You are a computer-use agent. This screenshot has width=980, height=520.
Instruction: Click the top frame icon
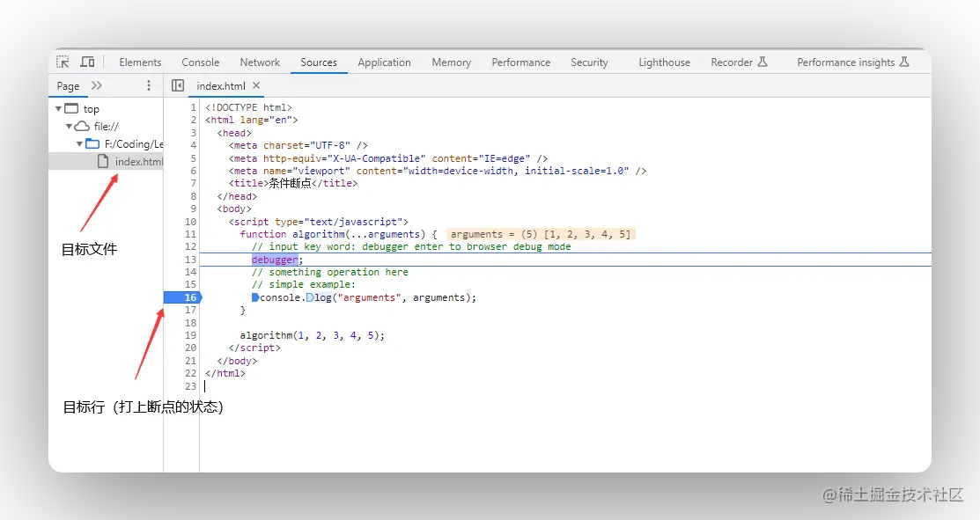coord(72,108)
